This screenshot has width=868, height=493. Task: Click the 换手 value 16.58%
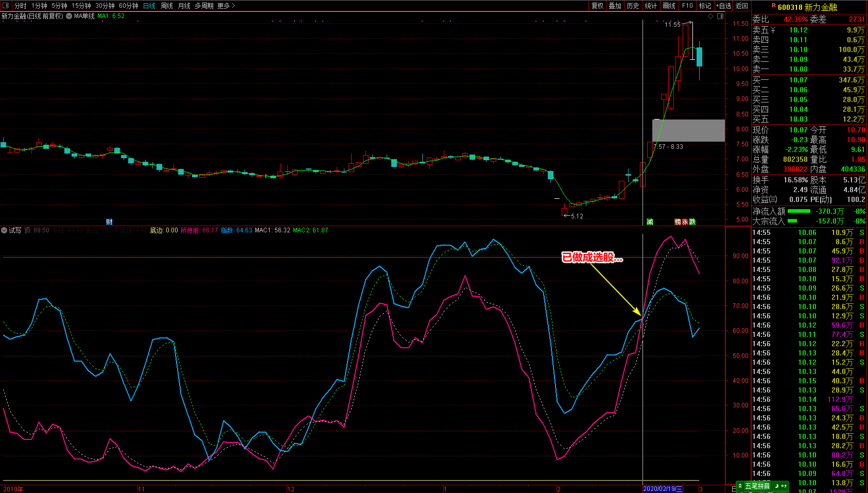pos(796,180)
